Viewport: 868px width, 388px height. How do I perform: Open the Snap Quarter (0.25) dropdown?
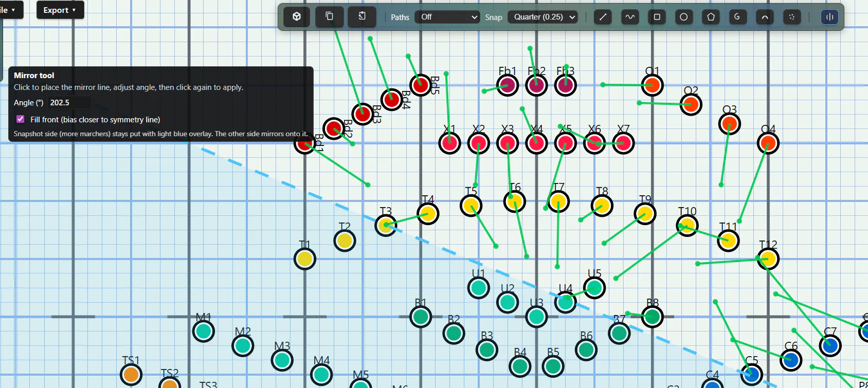pos(542,17)
